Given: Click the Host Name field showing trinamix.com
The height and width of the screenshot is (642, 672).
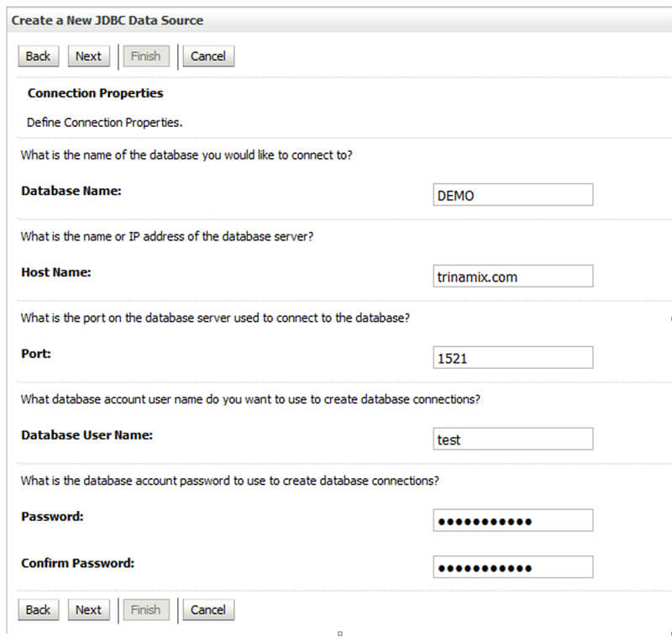Looking at the screenshot, I should (x=512, y=276).
